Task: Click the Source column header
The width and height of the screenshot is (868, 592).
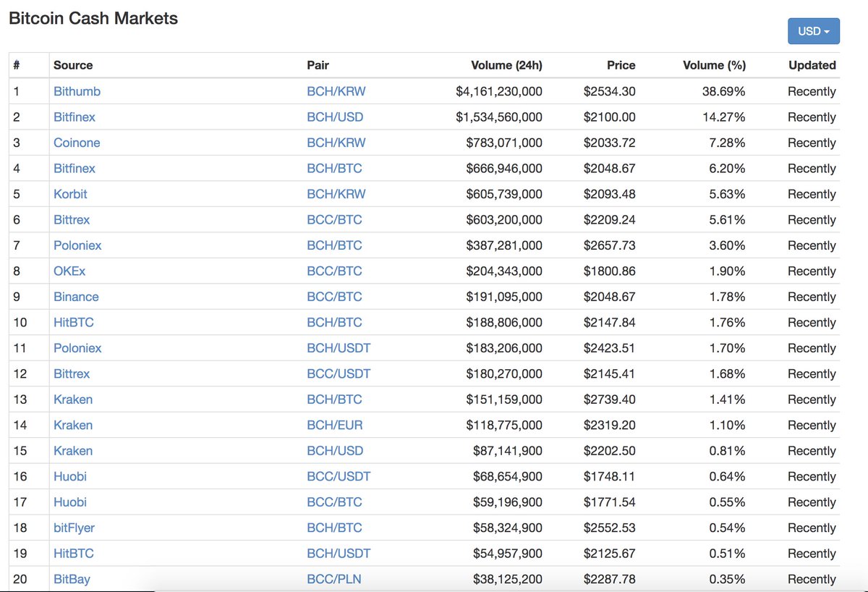Action: (73, 65)
